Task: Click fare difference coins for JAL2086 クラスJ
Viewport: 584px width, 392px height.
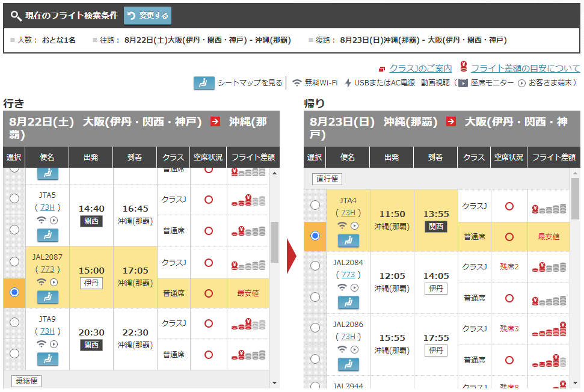Action: point(549,329)
